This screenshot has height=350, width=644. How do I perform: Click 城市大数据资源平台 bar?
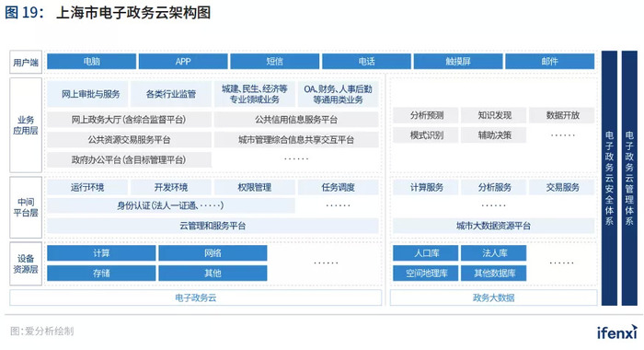point(494,226)
